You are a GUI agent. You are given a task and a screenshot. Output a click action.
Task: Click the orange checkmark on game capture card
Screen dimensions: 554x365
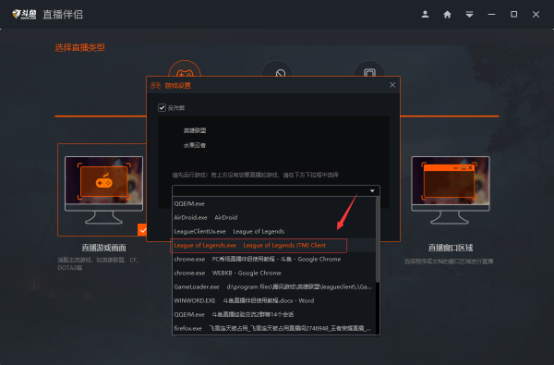[x=142, y=230]
